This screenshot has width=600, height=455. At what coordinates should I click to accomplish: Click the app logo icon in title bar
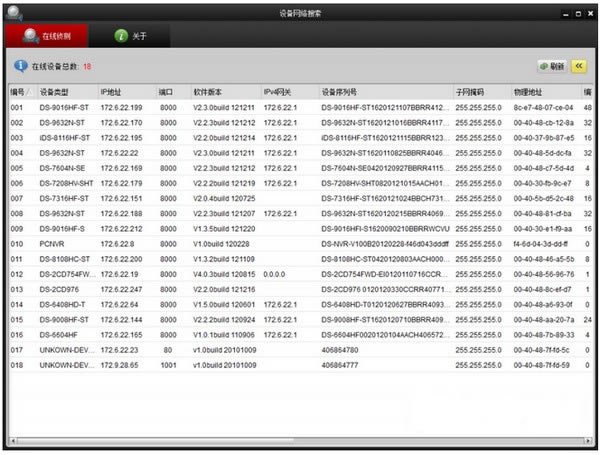pos(14,13)
